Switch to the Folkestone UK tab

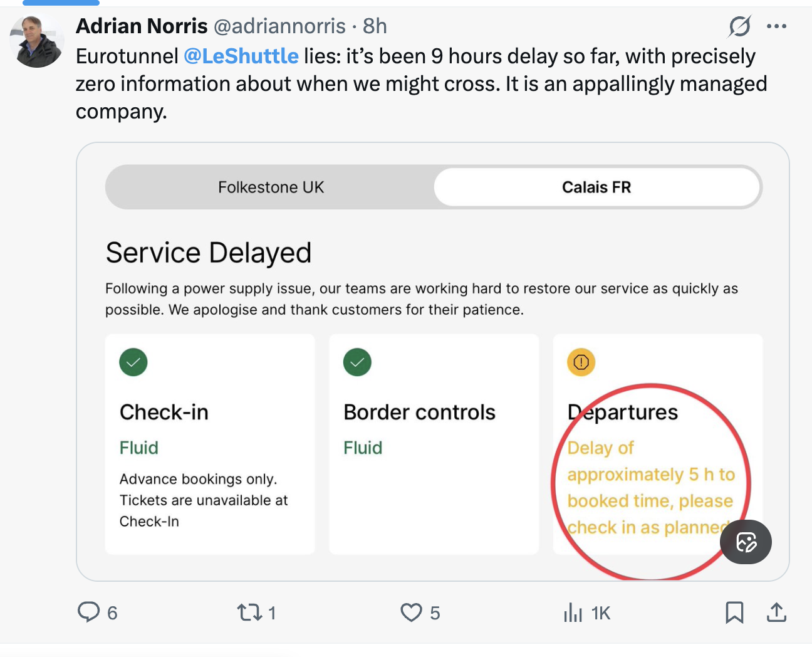[x=271, y=187]
